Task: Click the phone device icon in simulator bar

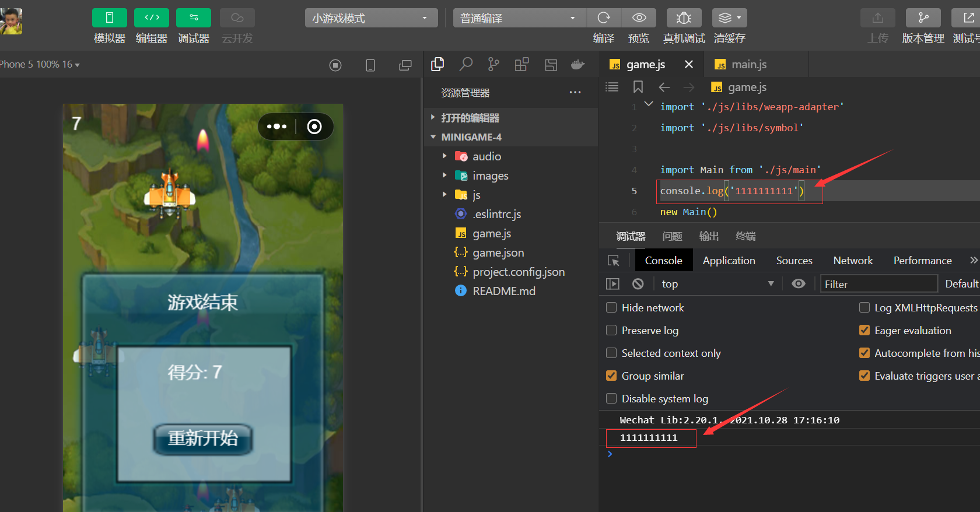Action: (x=370, y=65)
